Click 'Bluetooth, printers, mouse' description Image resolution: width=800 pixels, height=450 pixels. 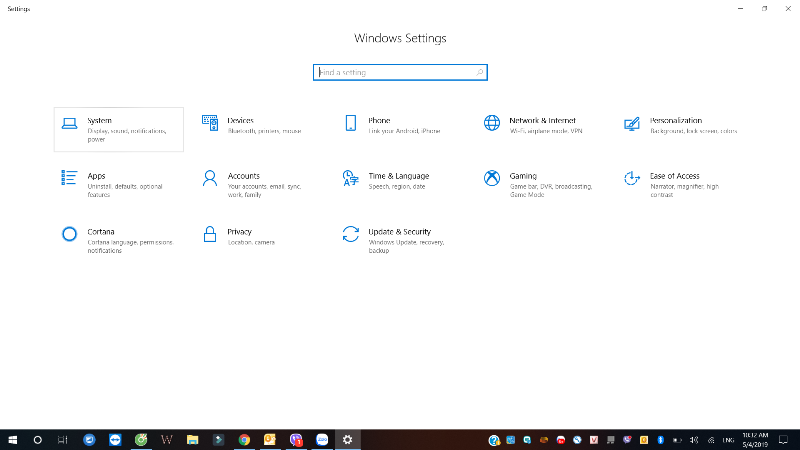(264, 131)
